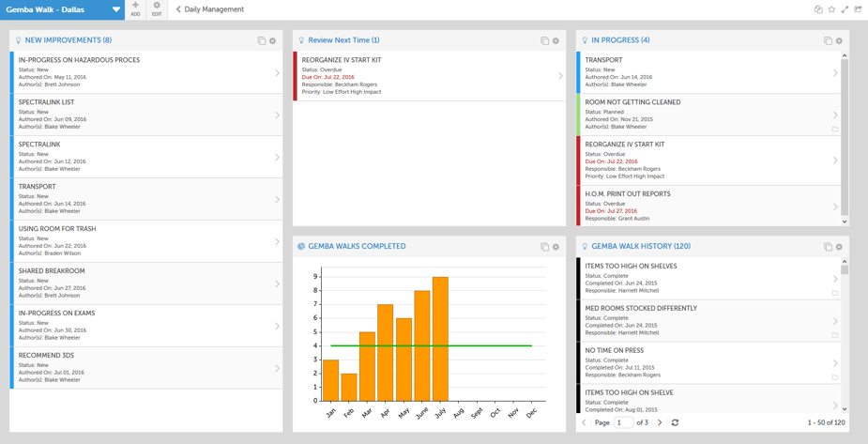868x444 pixels.
Task: Open MED ROOMS STOCKED DIFFERENTLY item
Action: [x=708, y=321]
